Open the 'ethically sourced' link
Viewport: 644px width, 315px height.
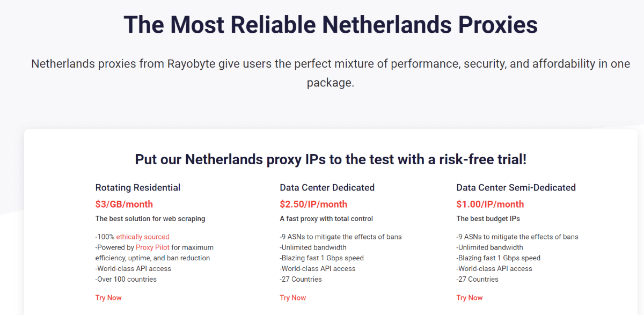click(143, 237)
